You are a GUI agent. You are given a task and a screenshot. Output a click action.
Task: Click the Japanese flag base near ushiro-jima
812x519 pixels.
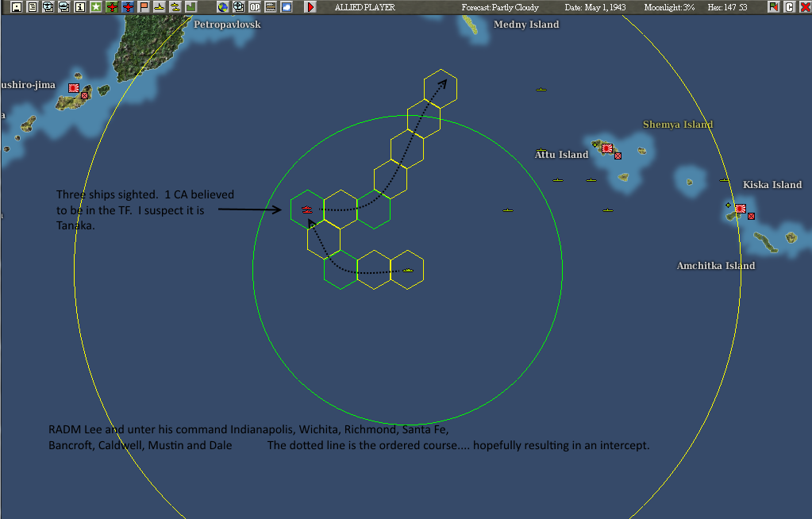[74, 88]
